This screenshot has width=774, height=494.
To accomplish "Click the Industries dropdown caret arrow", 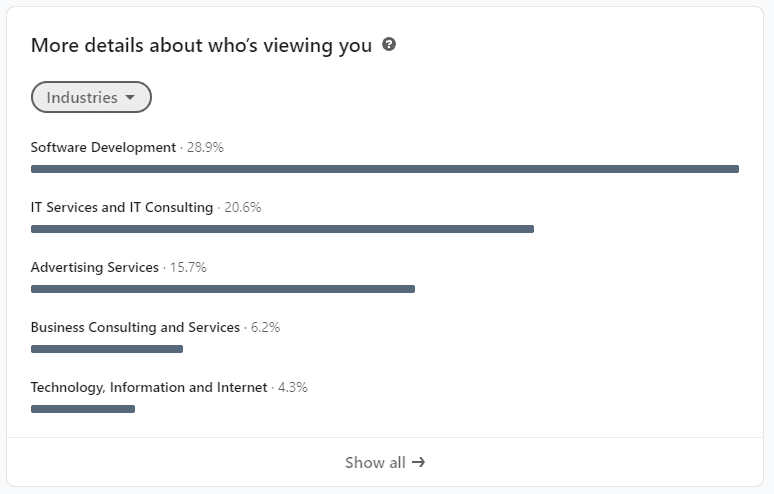I will (130, 97).
